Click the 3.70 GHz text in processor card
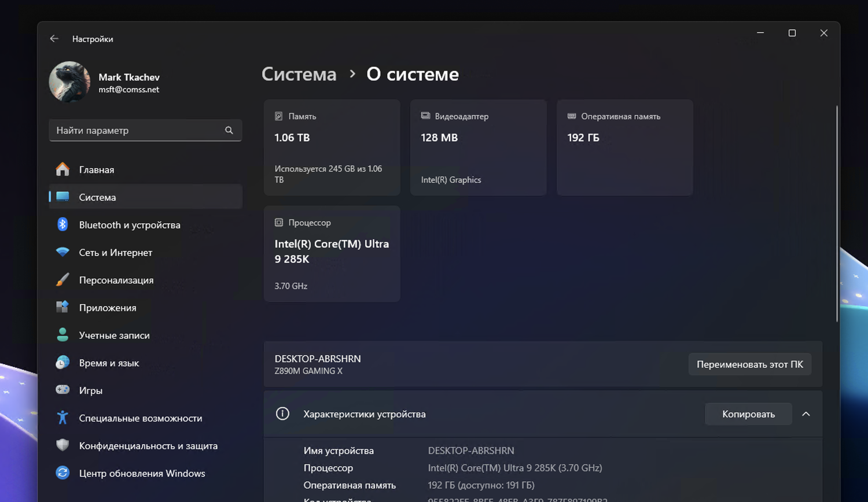 pyautogui.click(x=291, y=286)
